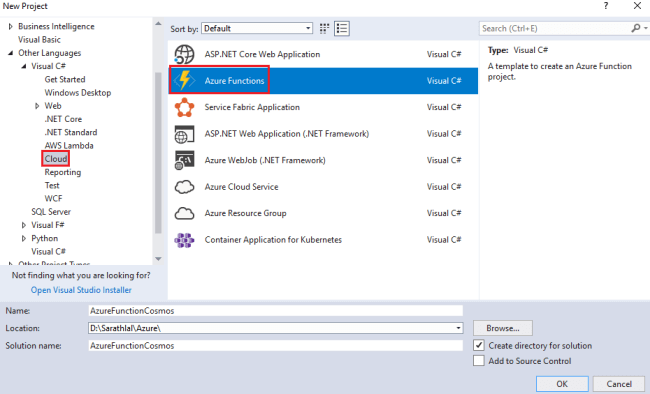Click the tree scroll down arrow
The image size is (650, 394).
click(158, 259)
